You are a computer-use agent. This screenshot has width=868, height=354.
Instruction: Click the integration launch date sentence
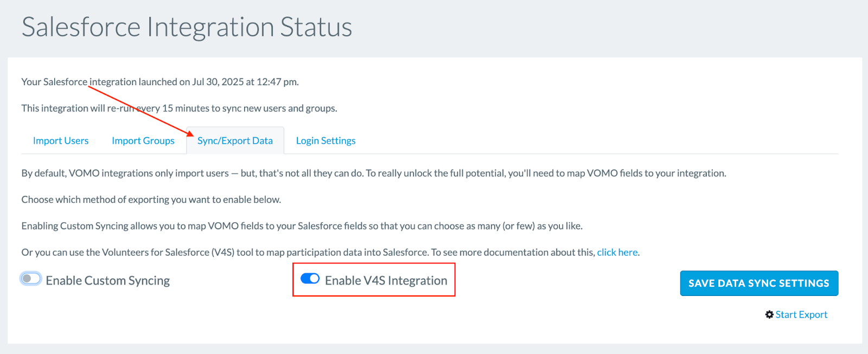click(x=160, y=82)
